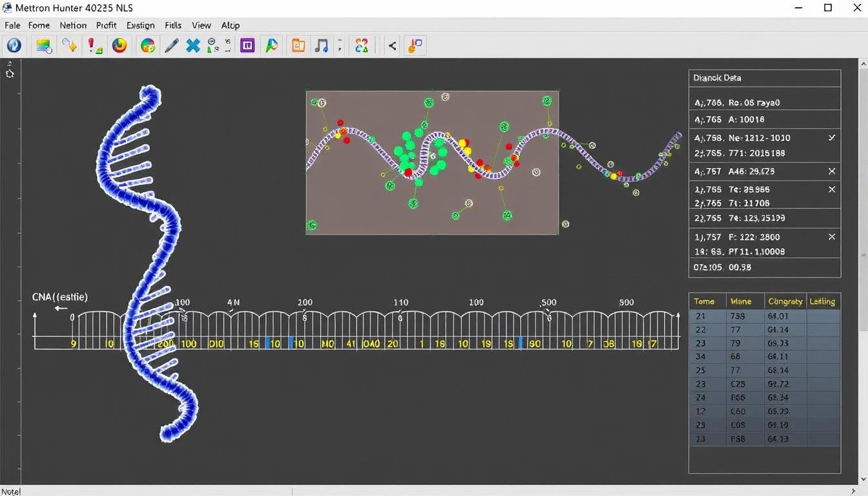Expand the dropdown arrow beside the music note

339,45
